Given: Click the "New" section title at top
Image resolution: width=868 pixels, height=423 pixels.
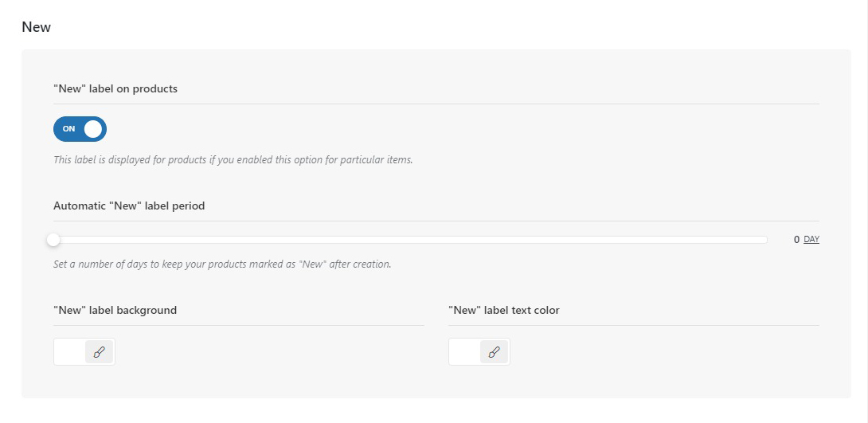Looking at the screenshot, I should tap(36, 27).
